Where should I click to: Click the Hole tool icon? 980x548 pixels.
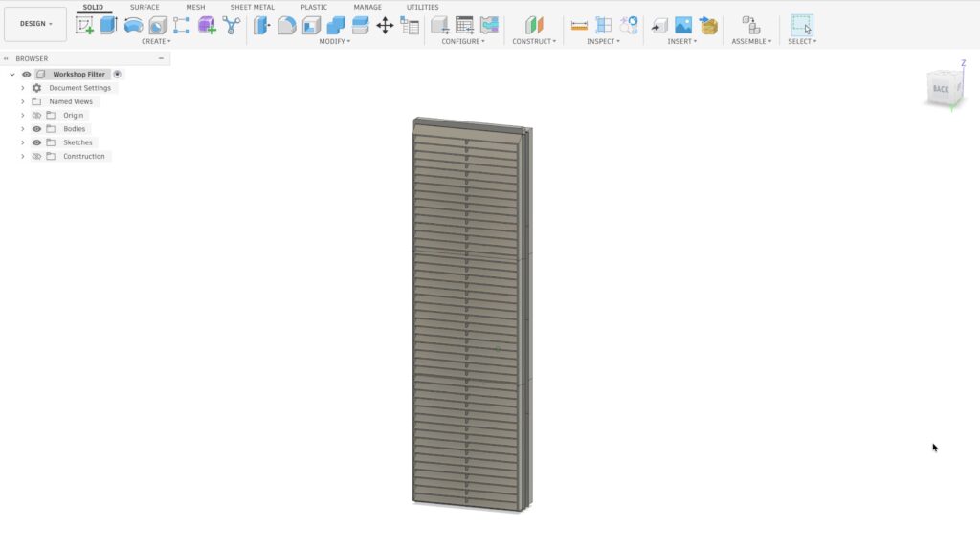158,26
